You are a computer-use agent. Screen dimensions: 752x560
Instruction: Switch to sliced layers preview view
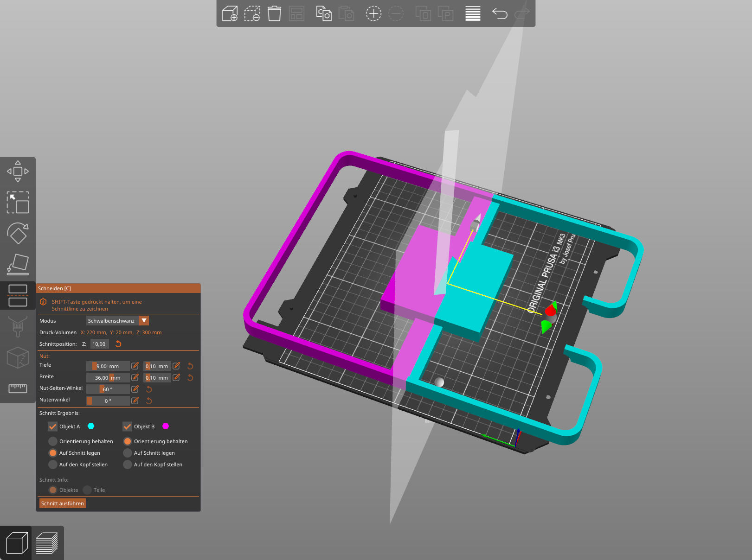47,543
